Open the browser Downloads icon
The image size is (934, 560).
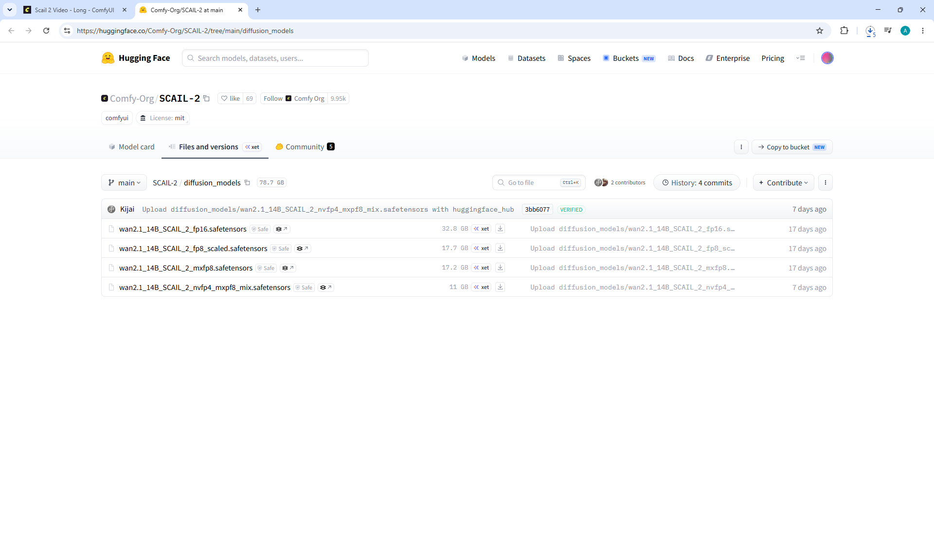870,31
